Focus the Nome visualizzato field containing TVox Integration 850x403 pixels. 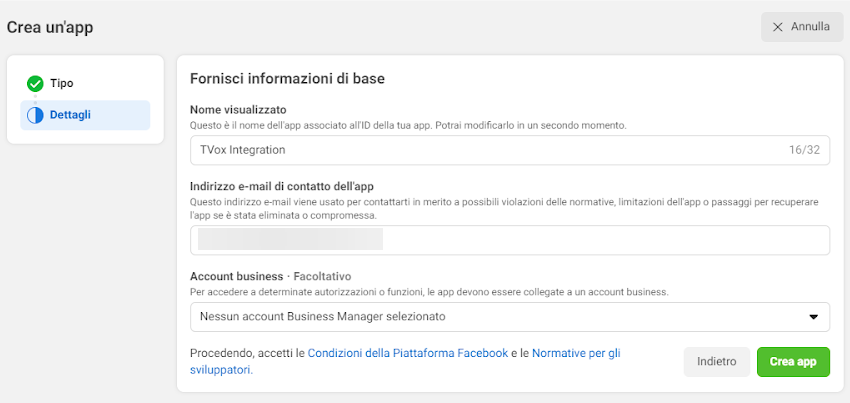(x=510, y=150)
